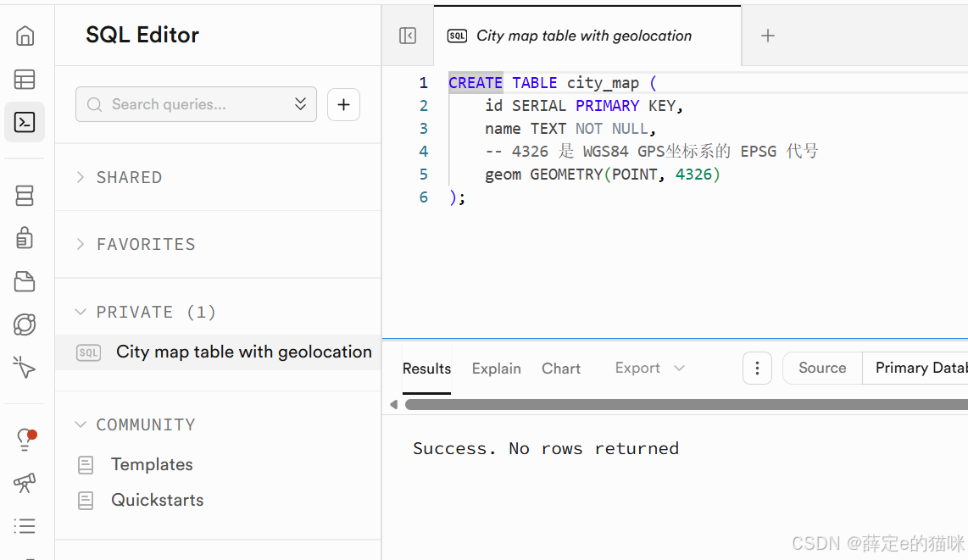
Task: Click the Quickstarts document icon
Action: point(86,501)
